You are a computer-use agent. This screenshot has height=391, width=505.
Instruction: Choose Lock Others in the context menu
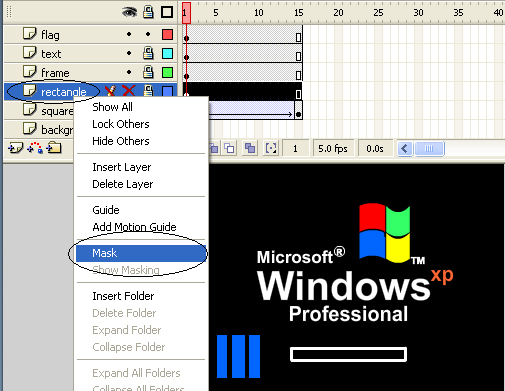(121, 124)
